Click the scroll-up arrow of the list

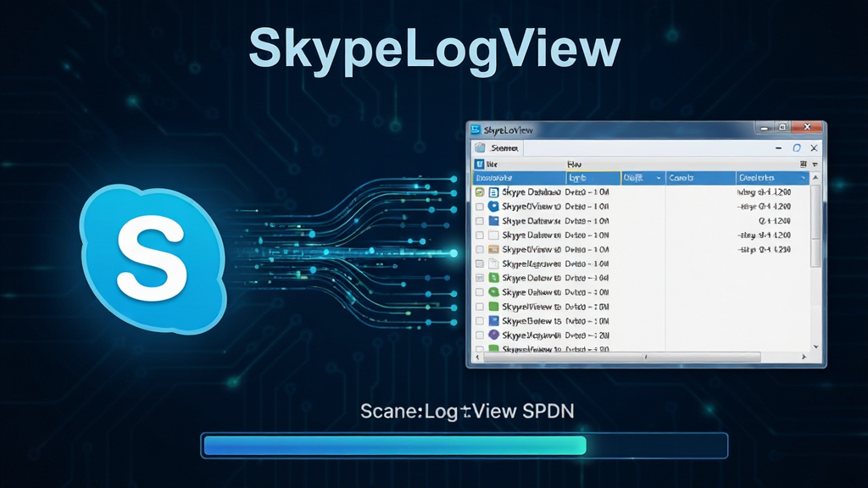coord(815,178)
